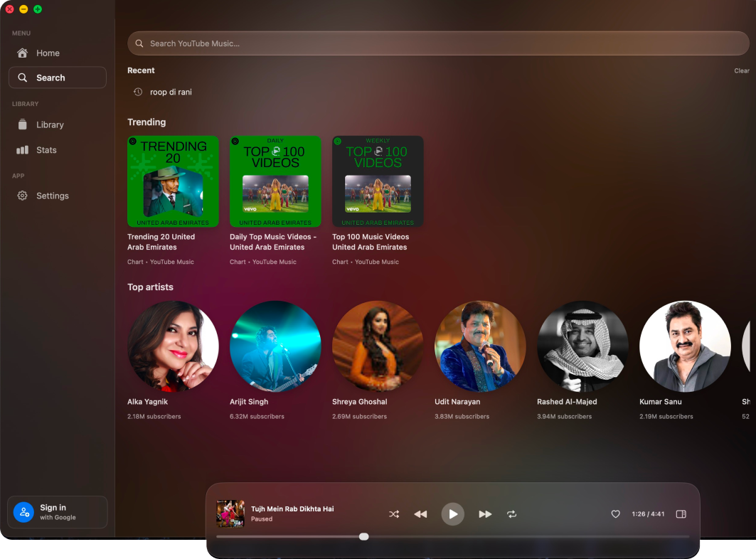The image size is (756, 559).
Task: Sign in with Google
Action: [x=58, y=512]
